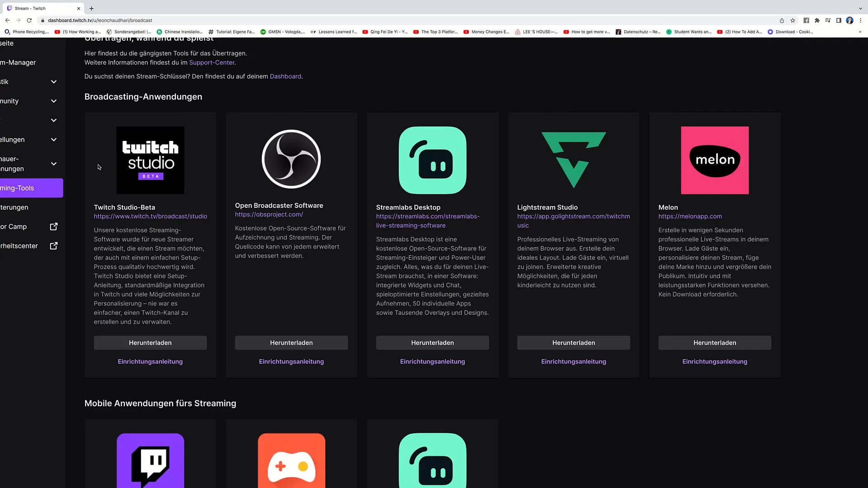This screenshot has width=868, height=488.
Task: Open a new browser tab
Action: (x=91, y=8)
